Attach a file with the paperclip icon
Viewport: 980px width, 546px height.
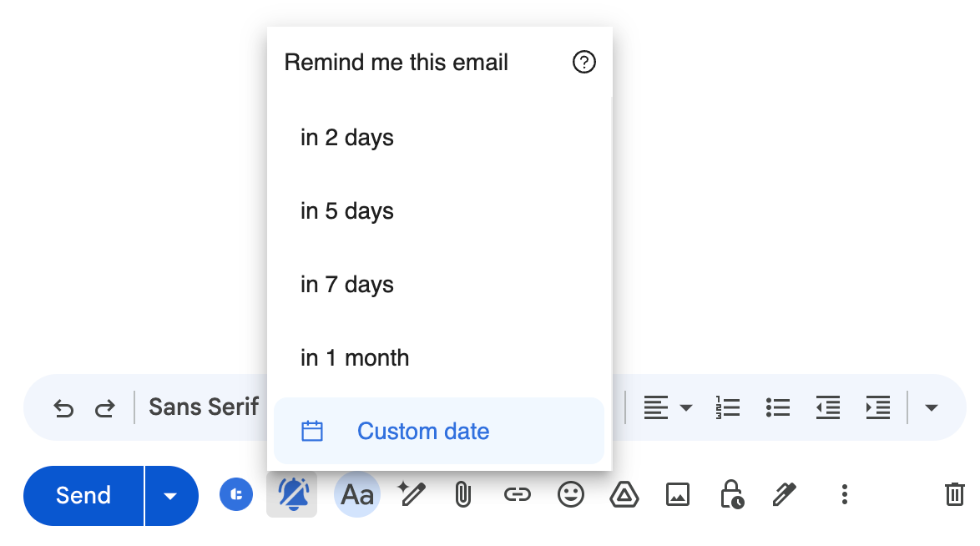click(x=463, y=494)
